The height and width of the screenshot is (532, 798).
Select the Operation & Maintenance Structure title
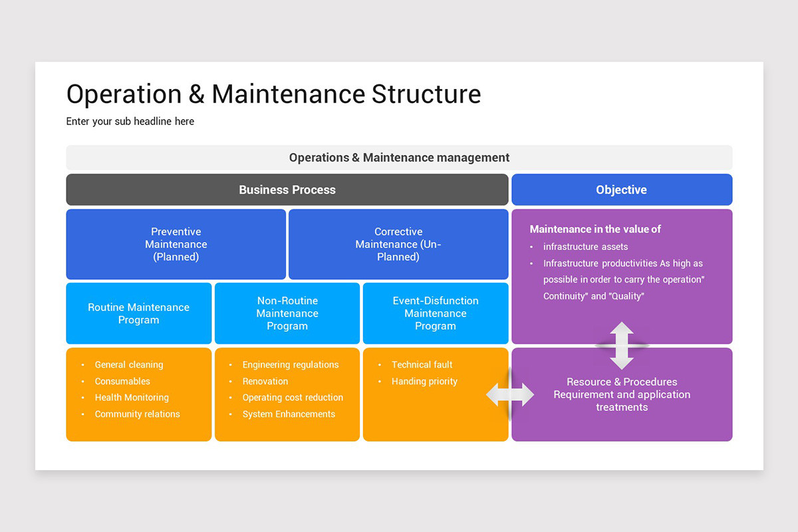pos(273,94)
